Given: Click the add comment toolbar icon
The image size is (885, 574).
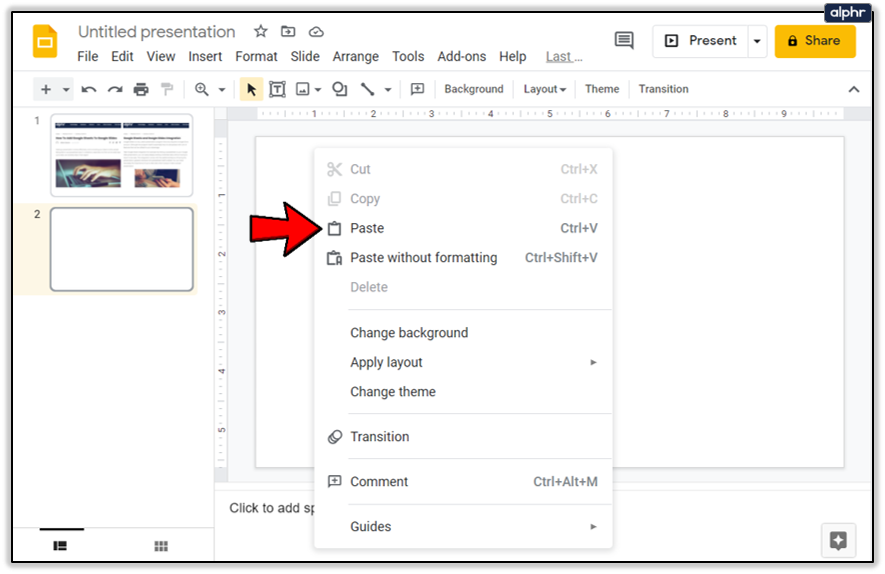Looking at the screenshot, I should (x=417, y=89).
